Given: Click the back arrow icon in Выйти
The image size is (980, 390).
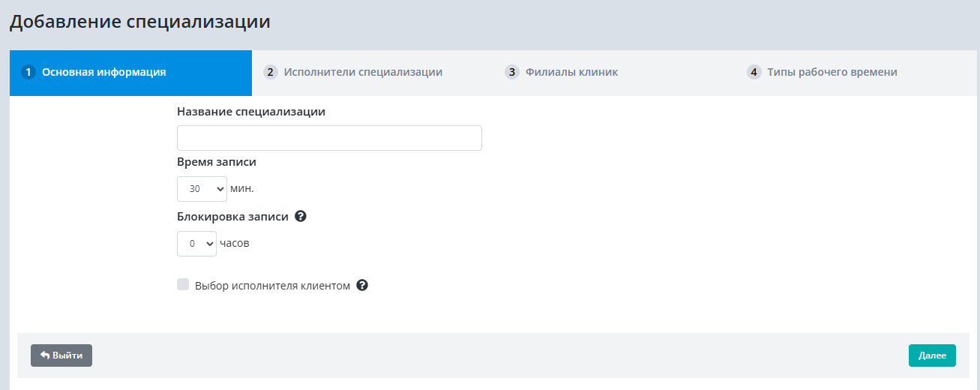Looking at the screenshot, I should point(44,355).
